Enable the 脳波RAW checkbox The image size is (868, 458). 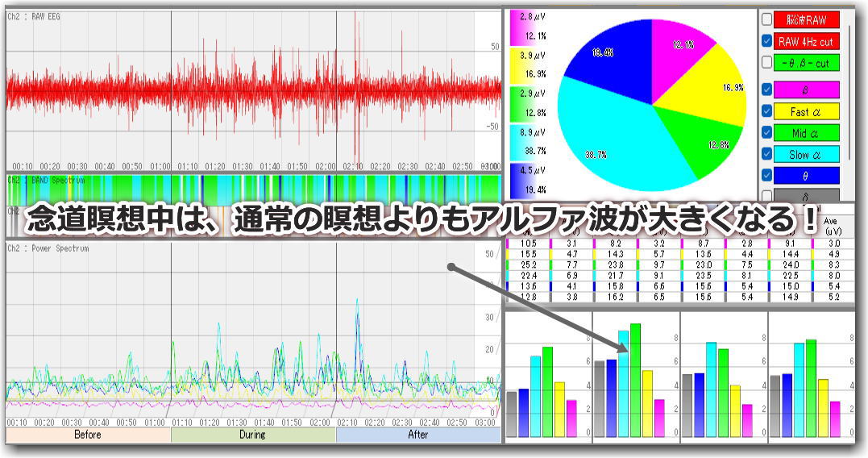766,20
